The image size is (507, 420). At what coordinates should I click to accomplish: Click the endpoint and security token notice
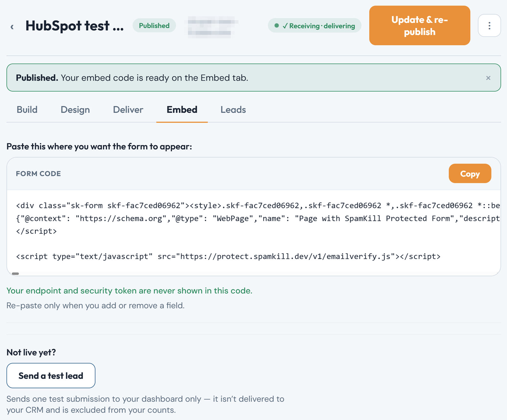point(129,291)
